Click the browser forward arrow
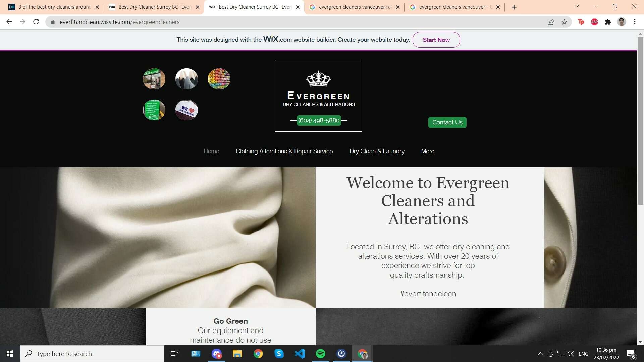 tap(22, 22)
